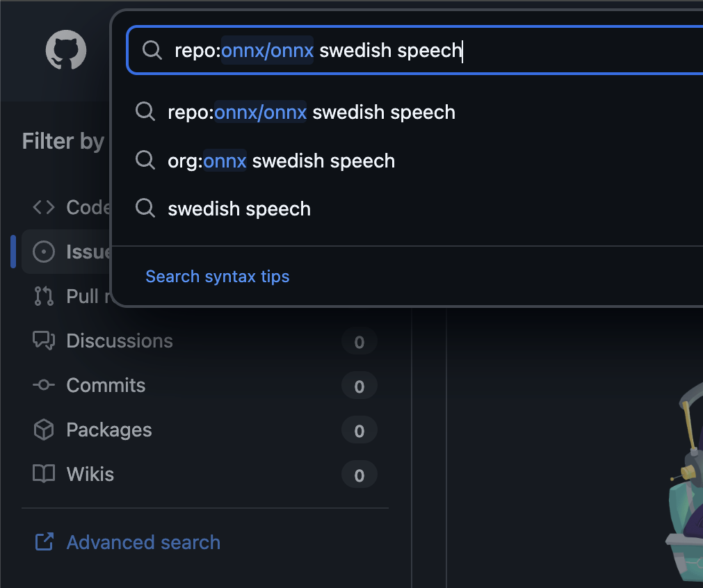This screenshot has width=703, height=588.
Task: Click the Pull requests filter icon
Action: (x=44, y=296)
